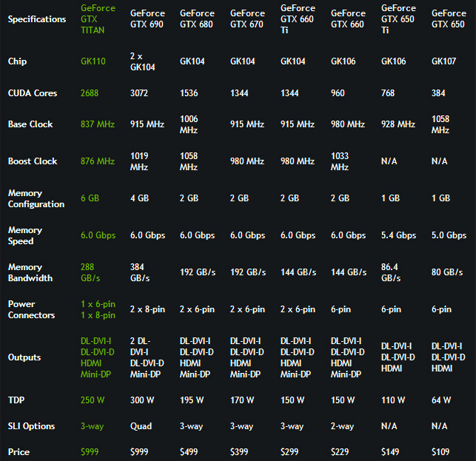Click the Memory Configuration row label
The height and width of the screenshot is (461, 476).
click(36, 199)
